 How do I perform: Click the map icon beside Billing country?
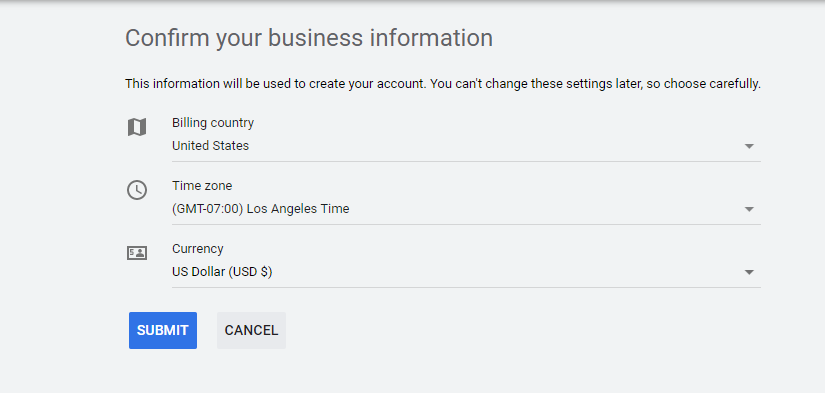coord(137,127)
